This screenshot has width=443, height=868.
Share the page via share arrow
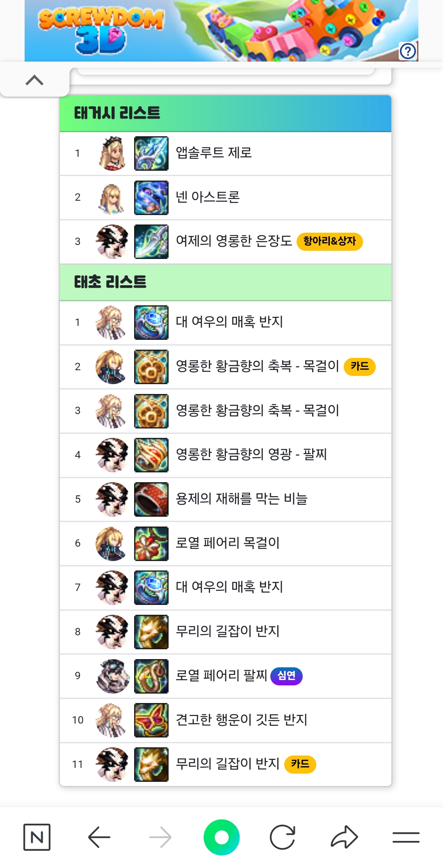point(345,837)
